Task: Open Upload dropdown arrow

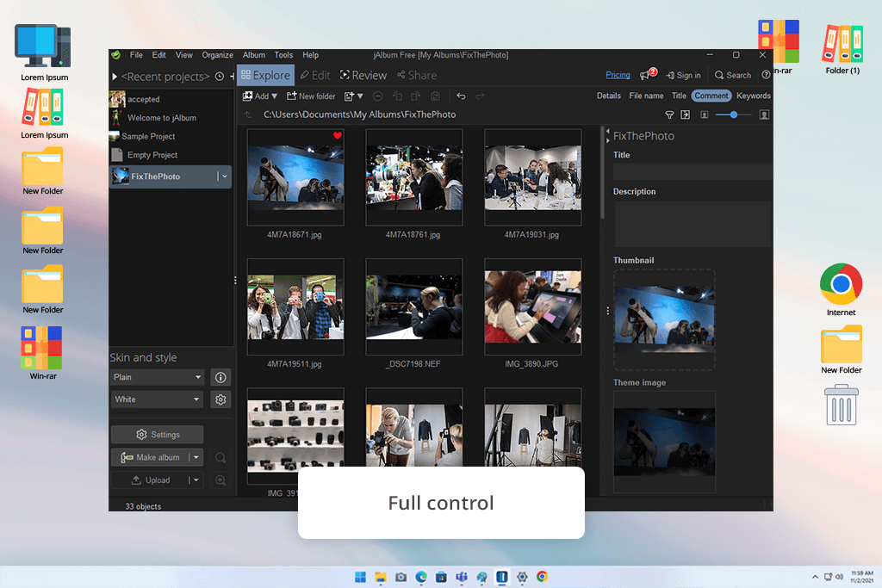Action: (x=196, y=480)
